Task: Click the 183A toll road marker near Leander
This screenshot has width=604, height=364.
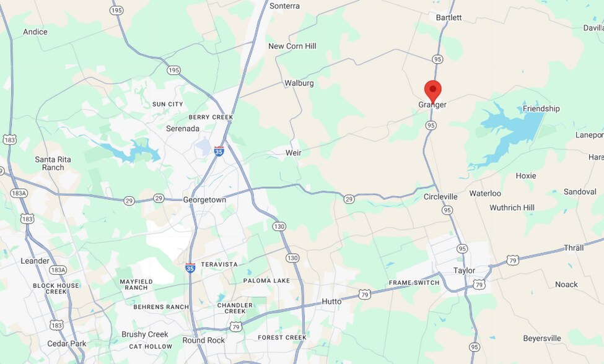Action: tap(58, 270)
